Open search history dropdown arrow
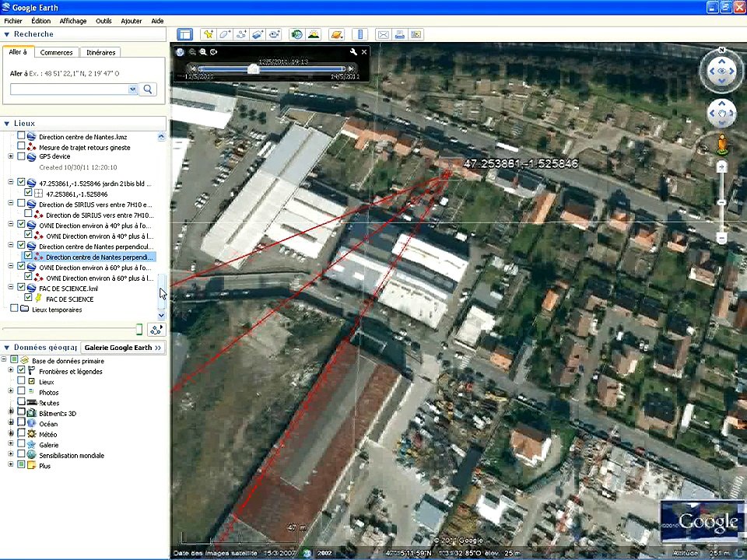 (132, 89)
